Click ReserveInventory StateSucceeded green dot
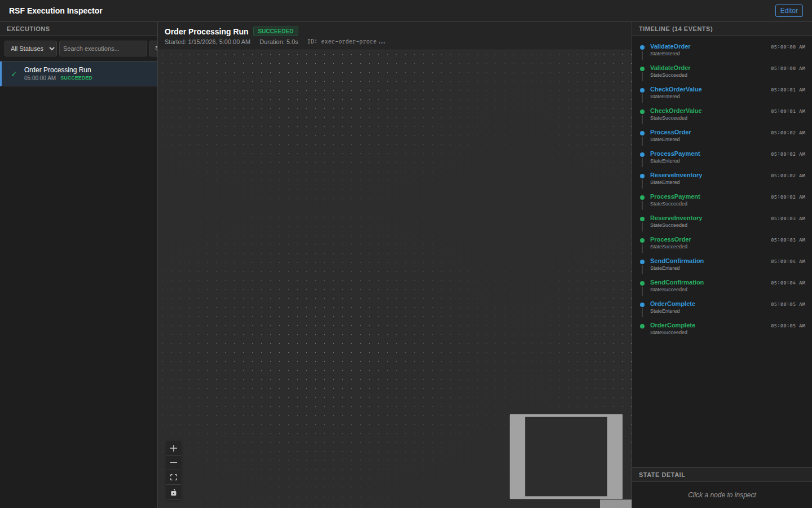The height and width of the screenshot is (508, 812). click(x=642, y=219)
